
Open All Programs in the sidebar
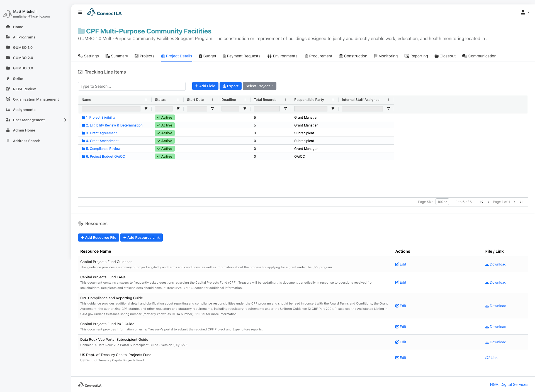pyautogui.click(x=24, y=37)
